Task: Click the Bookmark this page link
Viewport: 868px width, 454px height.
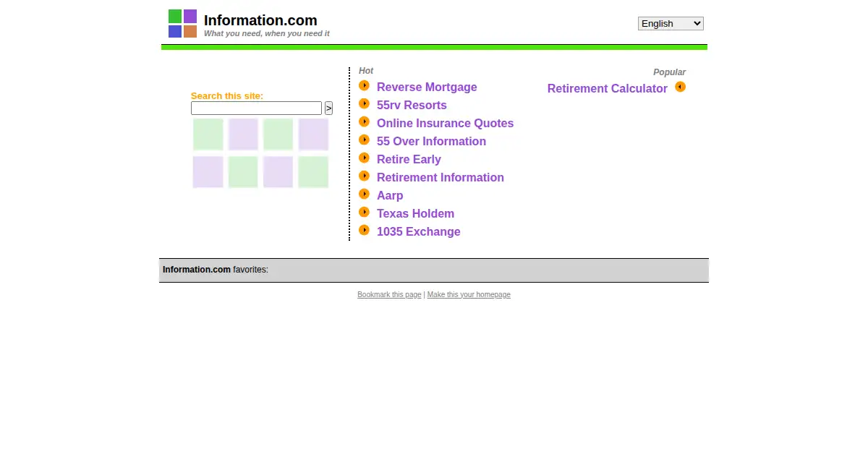Action: (x=389, y=295)
